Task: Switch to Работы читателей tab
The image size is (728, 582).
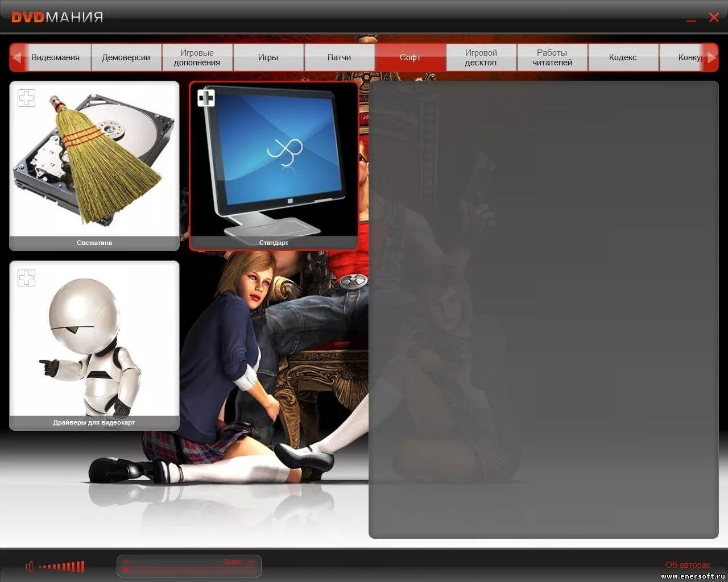Action: click(x=552, y=57)
